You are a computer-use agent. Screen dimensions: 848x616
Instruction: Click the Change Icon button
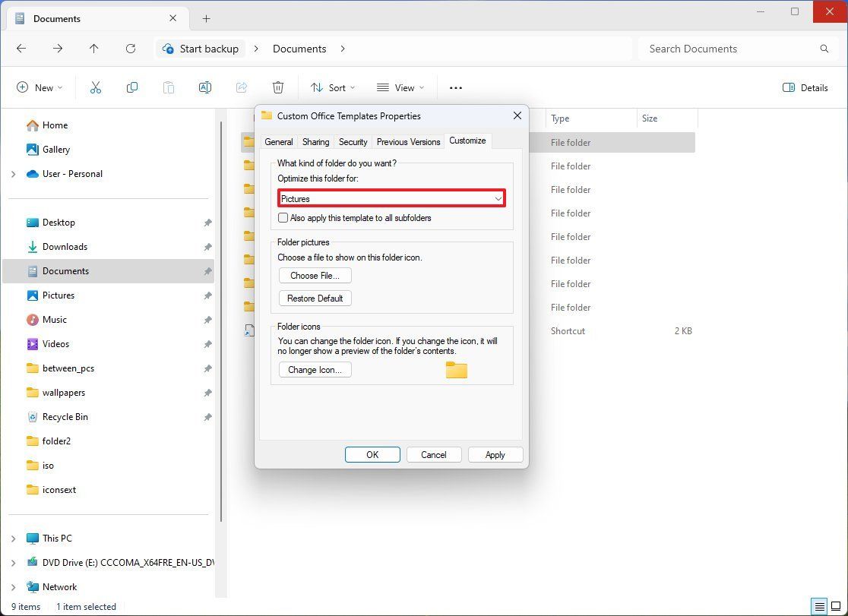(315, 370)
